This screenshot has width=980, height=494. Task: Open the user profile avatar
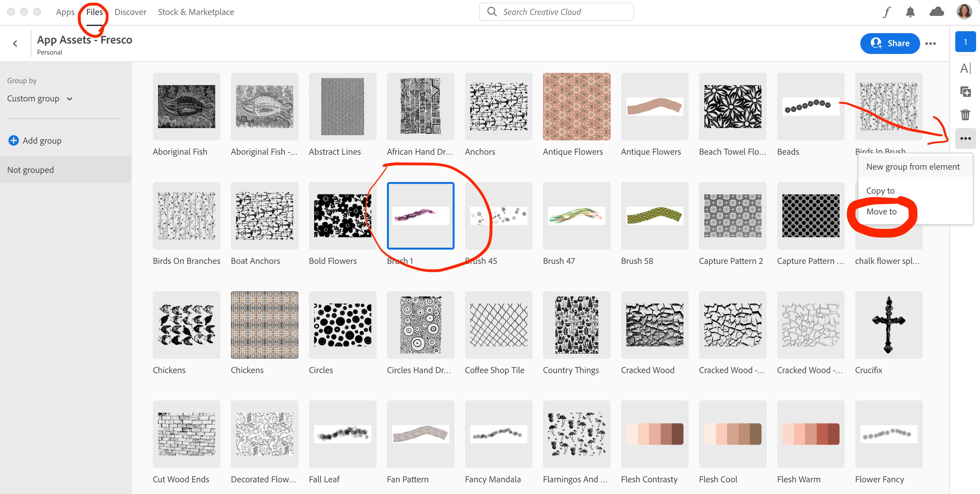[964, 12]
